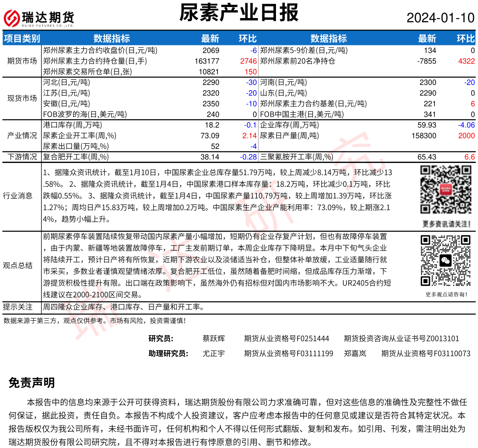This screenshot has height=448, width=478.
Task: Click the WeChat QR code beside 观点总结
Action: [x=446, y=261]
